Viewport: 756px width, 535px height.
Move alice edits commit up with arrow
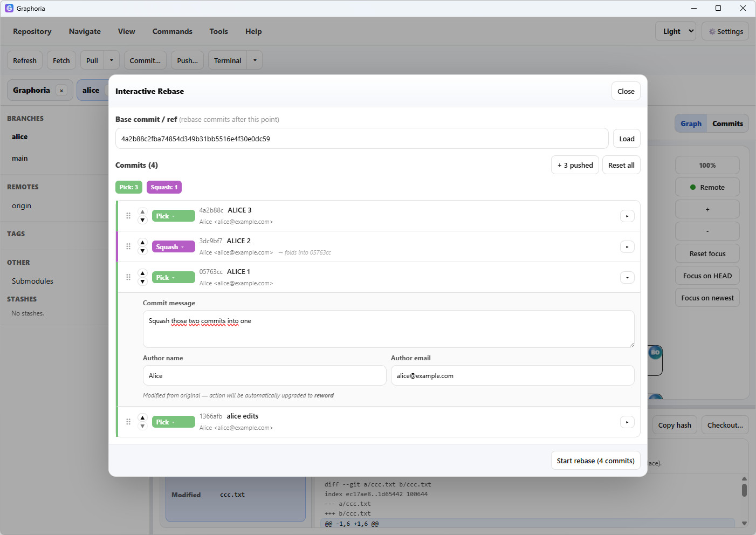pos(142,417)
